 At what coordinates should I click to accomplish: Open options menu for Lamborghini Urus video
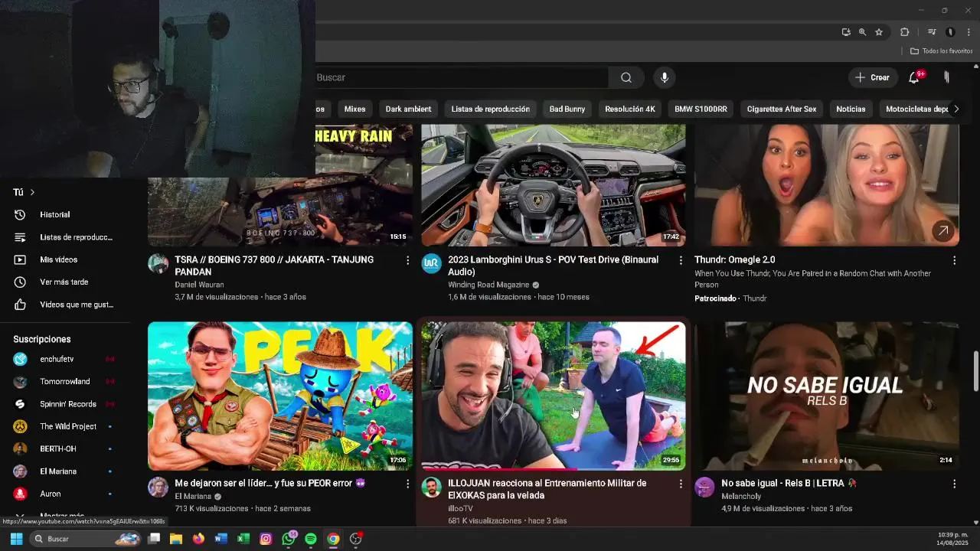pyautogui.click(x=681, y=260)
